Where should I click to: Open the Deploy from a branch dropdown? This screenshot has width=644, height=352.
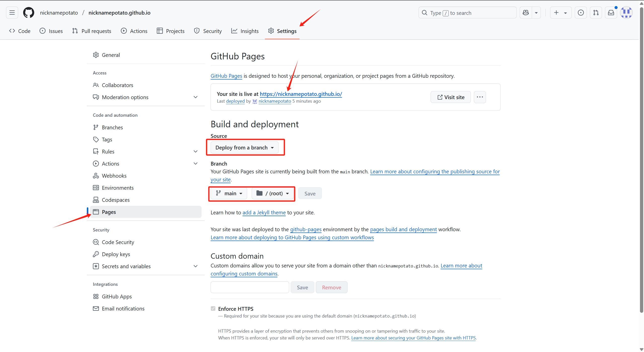coord(244,147)
